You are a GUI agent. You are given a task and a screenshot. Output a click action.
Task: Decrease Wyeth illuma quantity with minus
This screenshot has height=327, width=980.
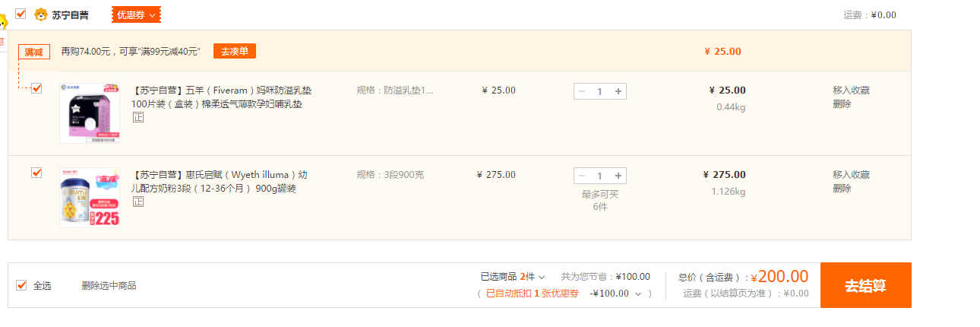(x=582, y=176)
